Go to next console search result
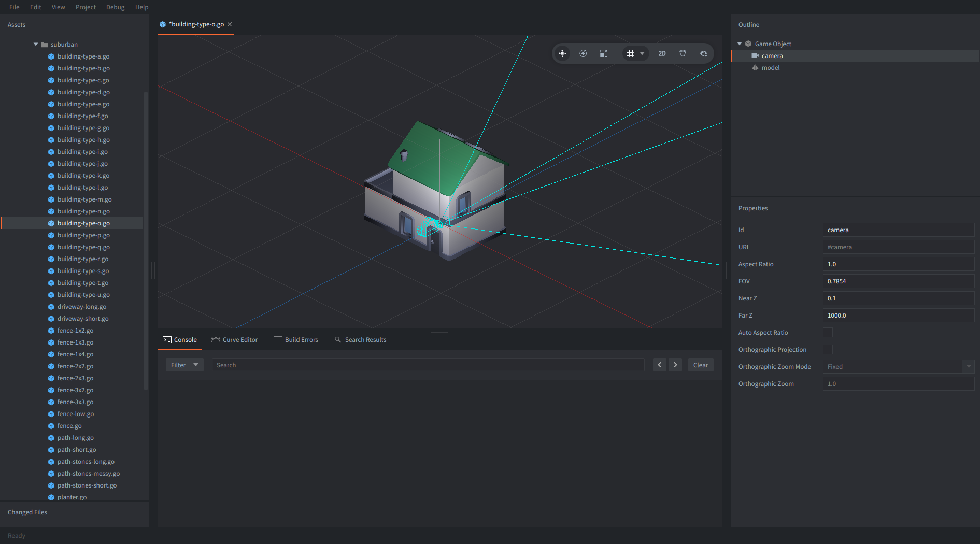The height and width of the screenshot is (544, 980). pos(675,365)
